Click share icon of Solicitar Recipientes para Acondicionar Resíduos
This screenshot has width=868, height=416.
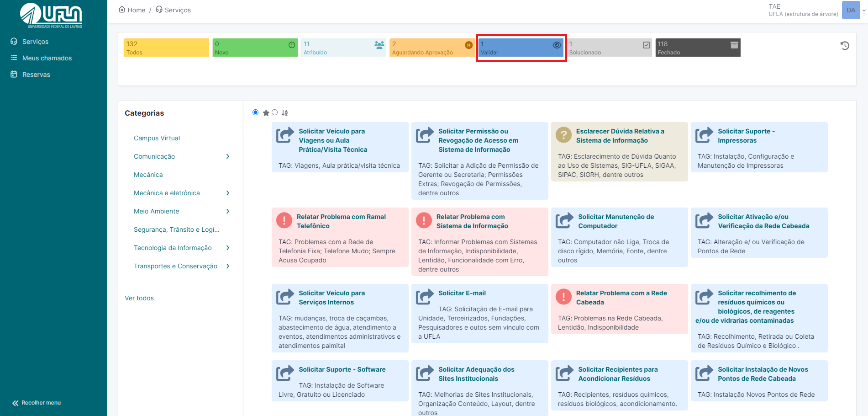564,373
